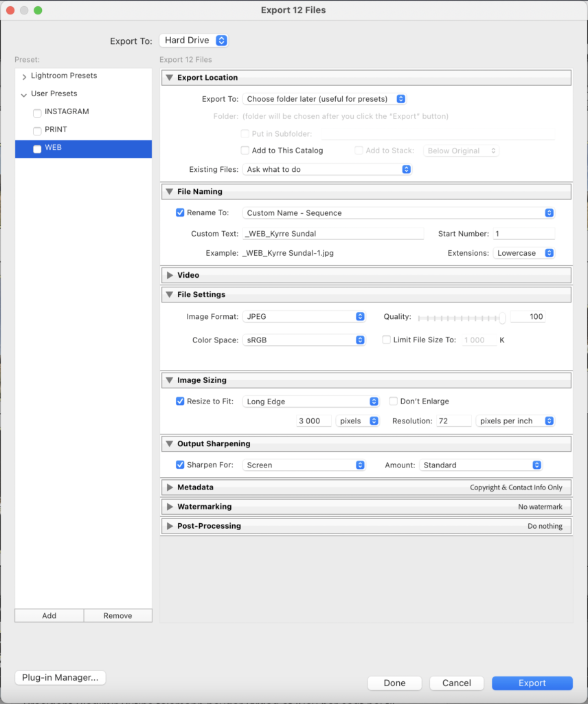Expand the Lightroom Presets folder chevron

click(25, 76)
